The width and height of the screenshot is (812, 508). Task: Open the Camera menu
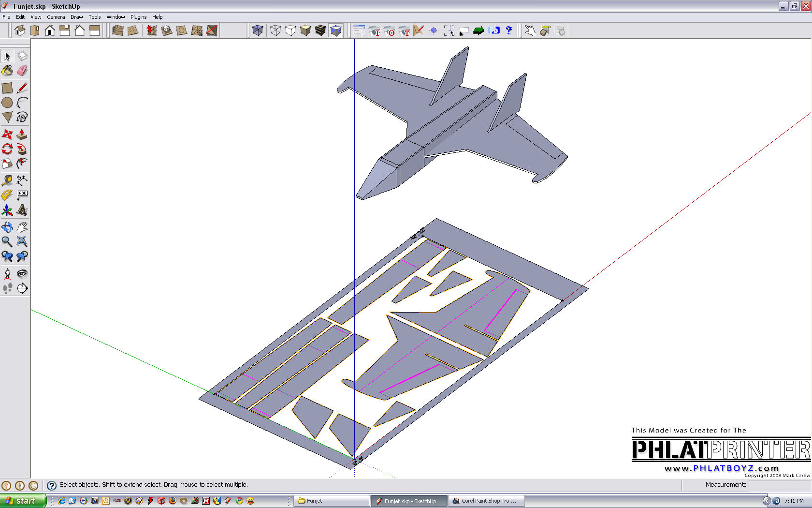click(56, 17)
